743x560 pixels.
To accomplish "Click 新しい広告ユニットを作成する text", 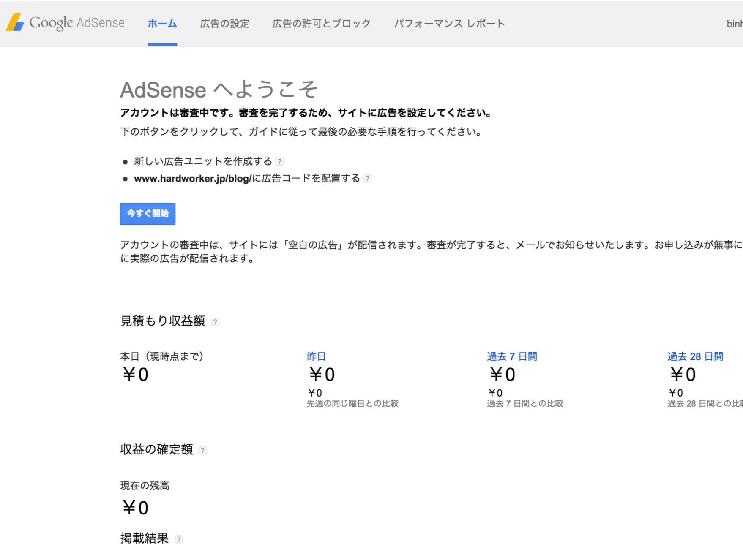I will [203, 161].
